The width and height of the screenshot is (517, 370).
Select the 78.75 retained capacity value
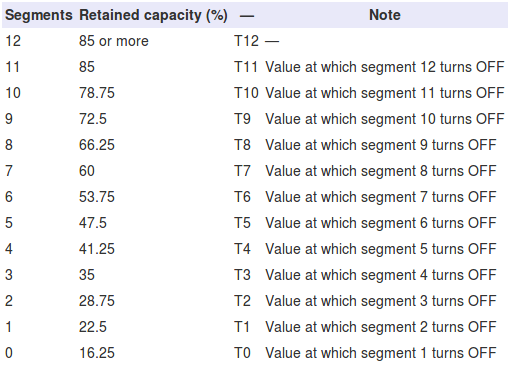(97, 93)
